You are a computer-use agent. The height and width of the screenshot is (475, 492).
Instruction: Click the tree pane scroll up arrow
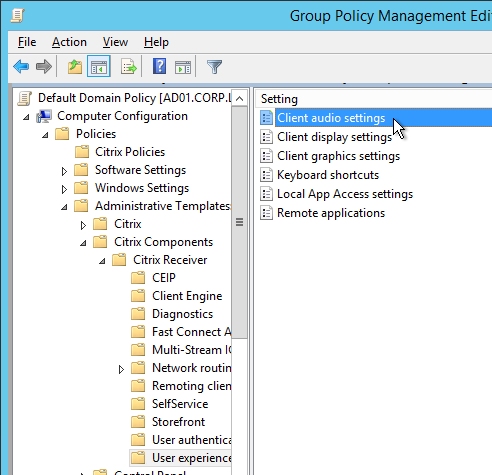tap(239, 98)
